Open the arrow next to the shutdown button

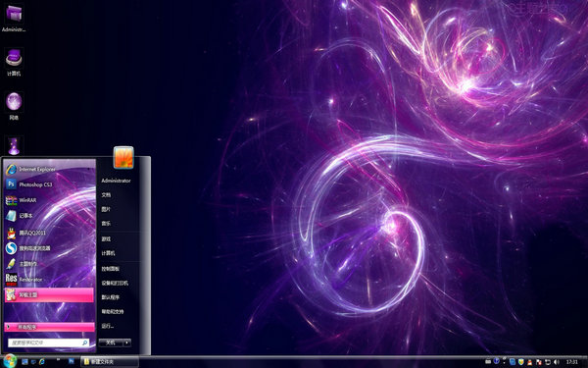pos(127,342)
